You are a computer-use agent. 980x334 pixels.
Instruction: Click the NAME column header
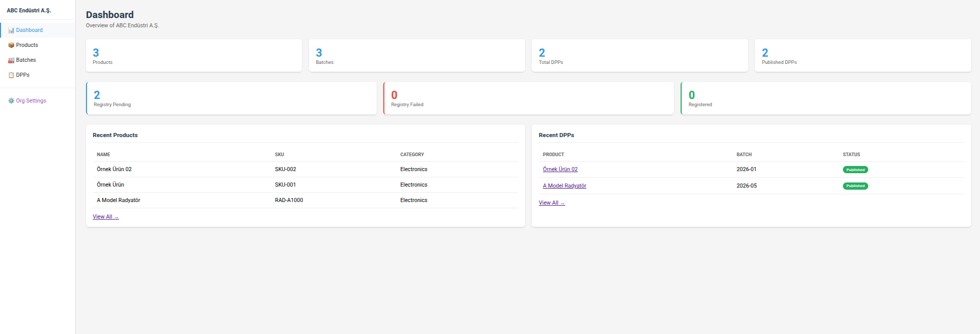tap(104, 155)
